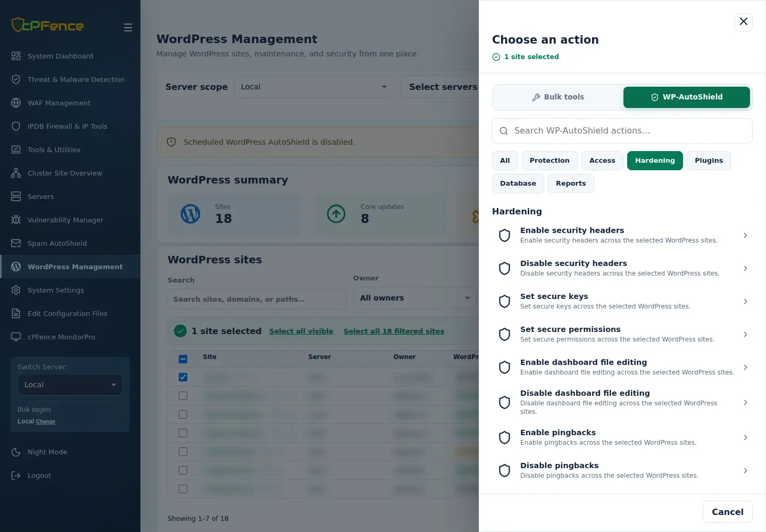Screen dimensions: 766x532
Task: Click Tools & Utilities icon
Action: [16, 149]
